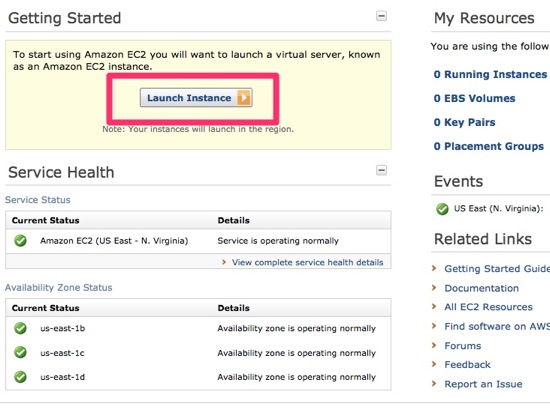Click arrow bullet beside Report an Issue

coord(434,384)
